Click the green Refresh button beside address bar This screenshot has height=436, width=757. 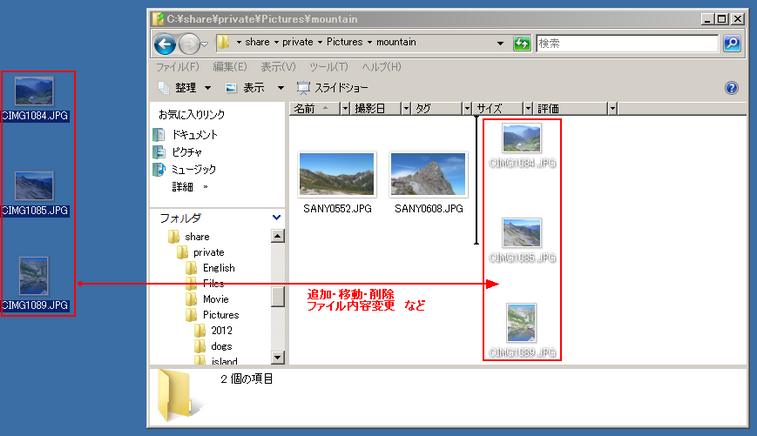click(521, 44)
